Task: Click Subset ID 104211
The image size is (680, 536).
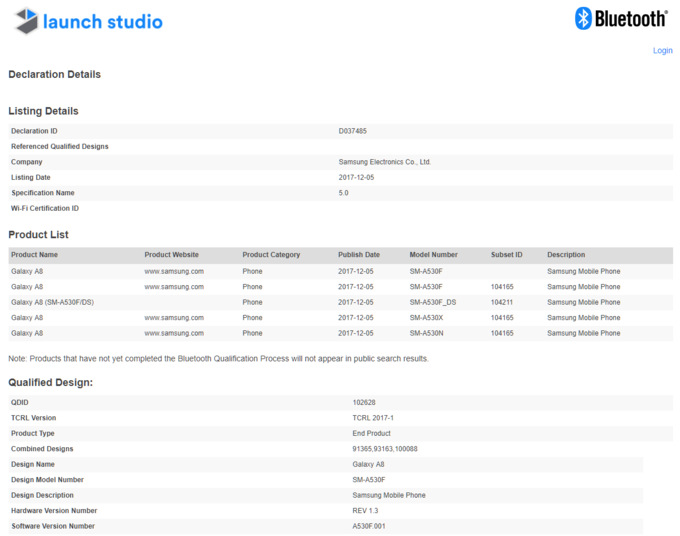Action: click(x=502, y=302)
